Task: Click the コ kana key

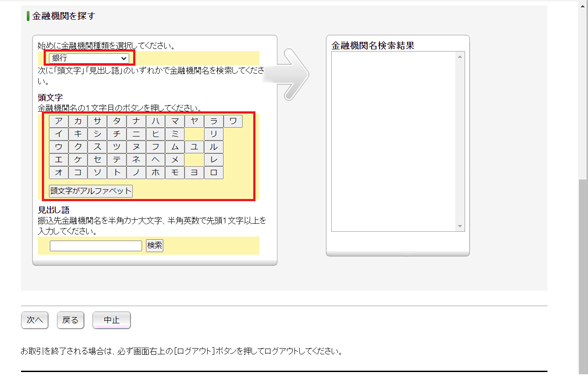Action: pos(78,172)
